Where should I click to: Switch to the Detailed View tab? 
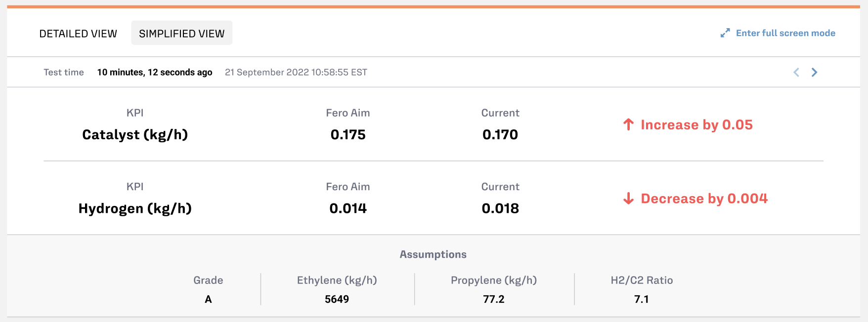(x=78, y=34)
